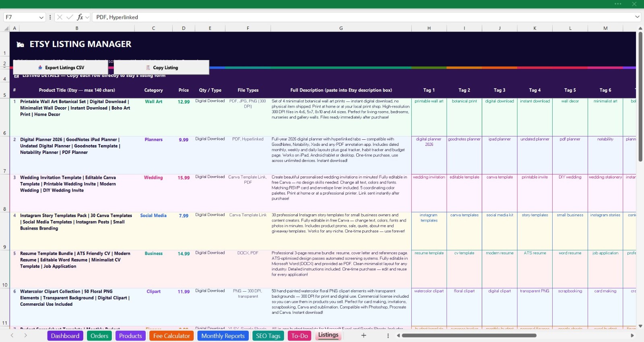Click vertical scrollbar up arrow
Screen dimensions: 644x342
click(x=640, y=28)
